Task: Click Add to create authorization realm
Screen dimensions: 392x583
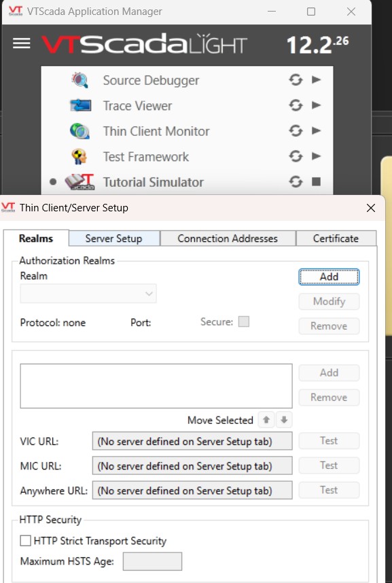Action: pyautogui.click(x=329, y=277)
